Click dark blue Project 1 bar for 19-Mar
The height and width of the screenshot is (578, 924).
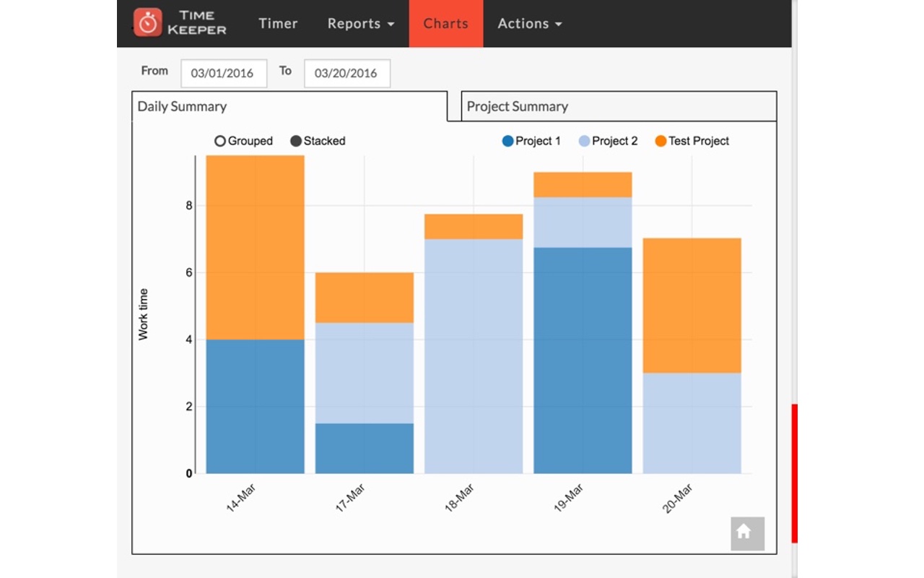[583, 360]
